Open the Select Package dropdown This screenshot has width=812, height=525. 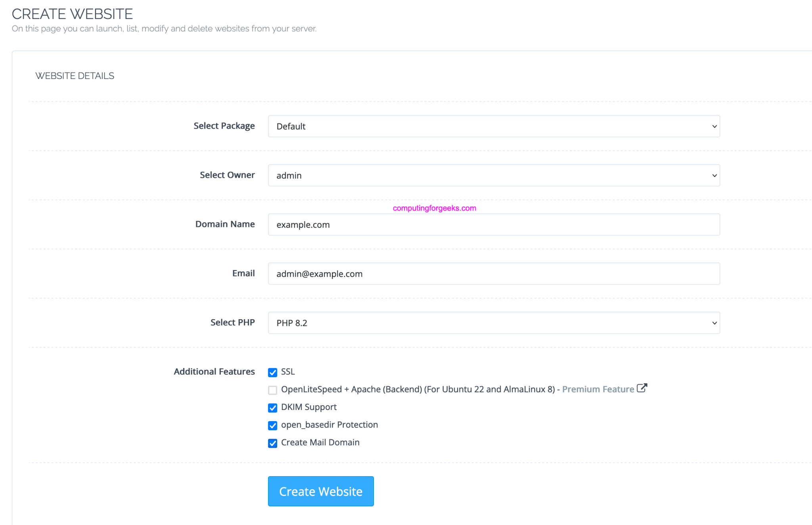[x=493, y=126]
